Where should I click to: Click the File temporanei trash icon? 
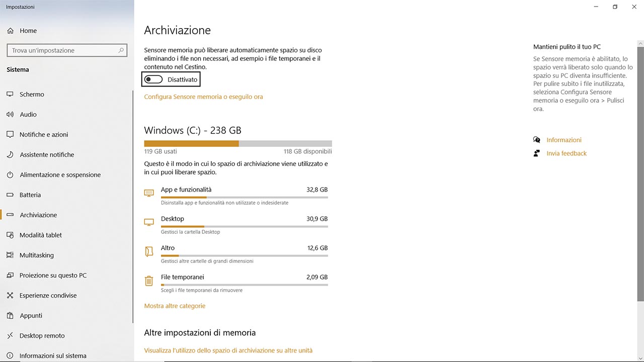(x=149, y=281)
